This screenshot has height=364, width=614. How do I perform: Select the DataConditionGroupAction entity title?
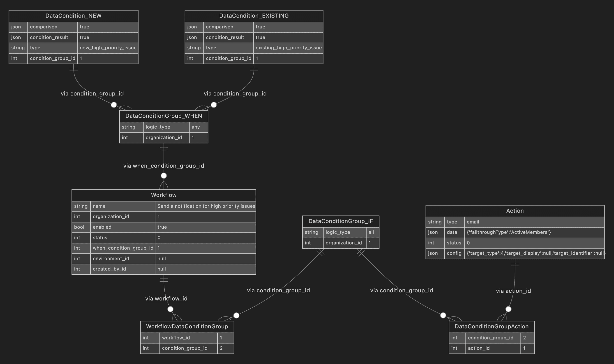(x=491, y=326)
